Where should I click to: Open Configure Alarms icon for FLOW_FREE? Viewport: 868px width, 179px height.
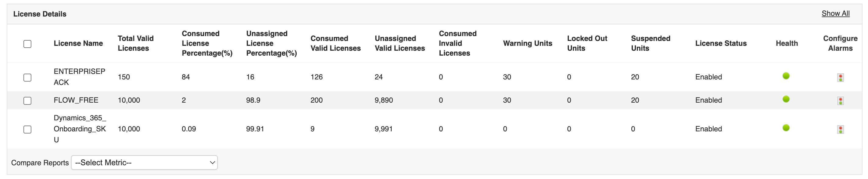click(840, 100)
